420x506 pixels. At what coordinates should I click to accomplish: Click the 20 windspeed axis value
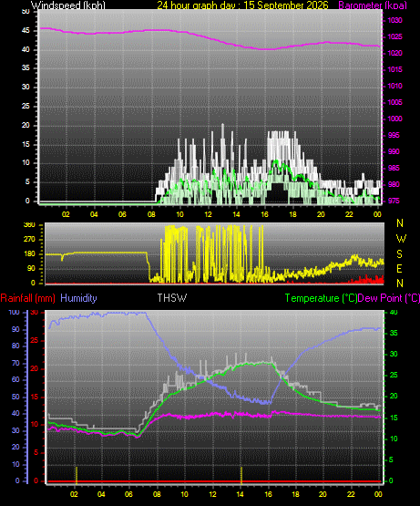click(x=26, y=125)
